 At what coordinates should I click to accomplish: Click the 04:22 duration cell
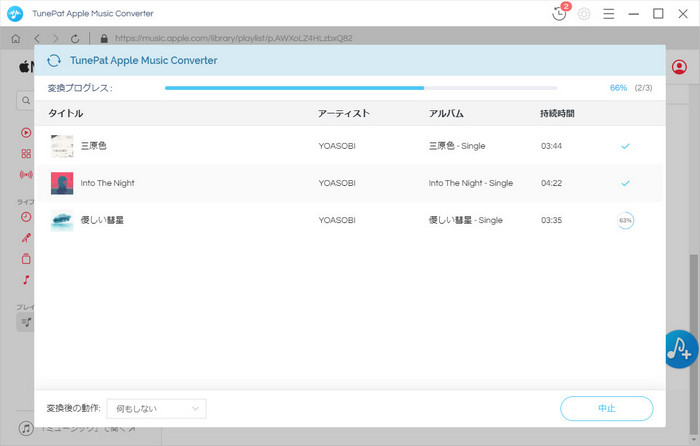click(x=551, y=183)
